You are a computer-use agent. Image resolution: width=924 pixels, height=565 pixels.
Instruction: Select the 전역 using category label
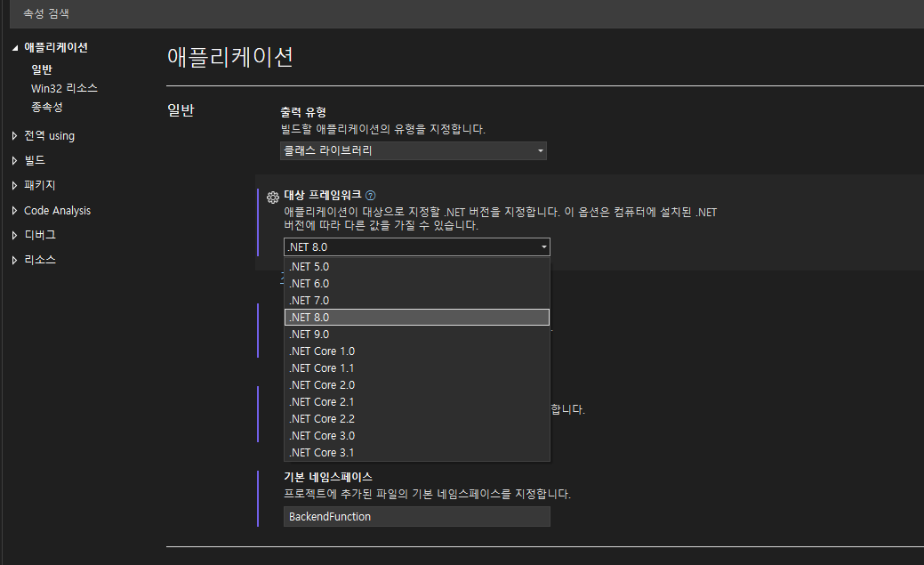tap(50, 136)
